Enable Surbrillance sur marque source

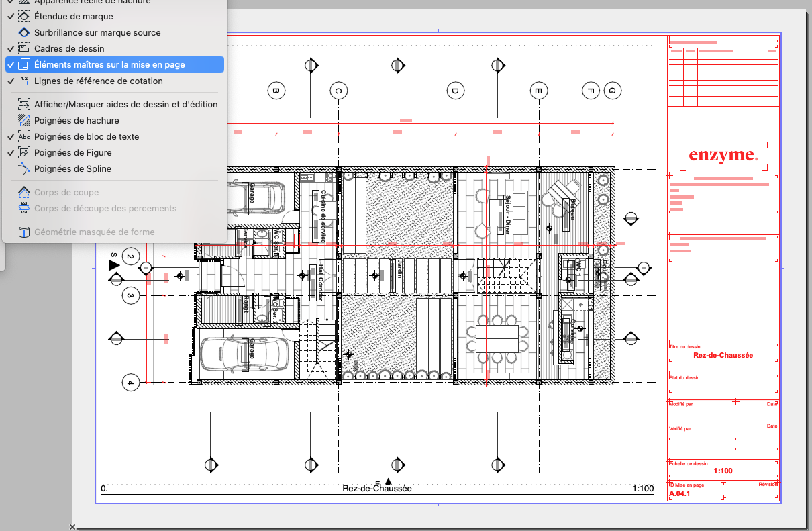point(114,32)
